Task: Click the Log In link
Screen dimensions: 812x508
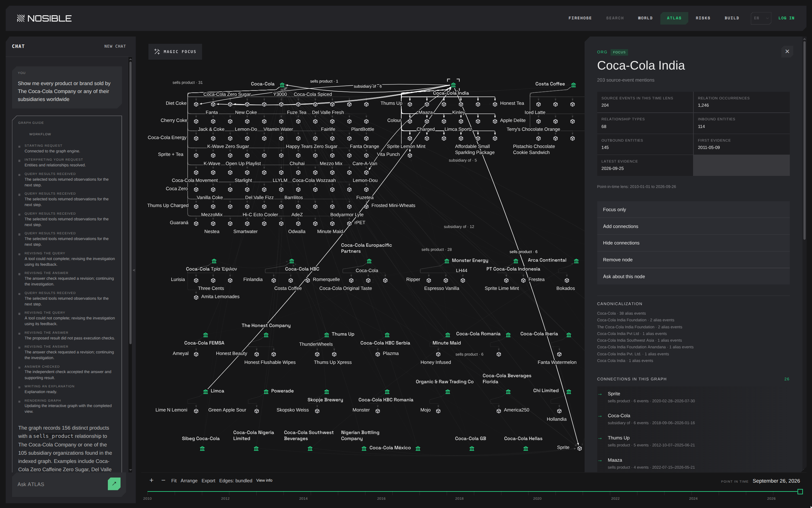Action: pos(786,18)
